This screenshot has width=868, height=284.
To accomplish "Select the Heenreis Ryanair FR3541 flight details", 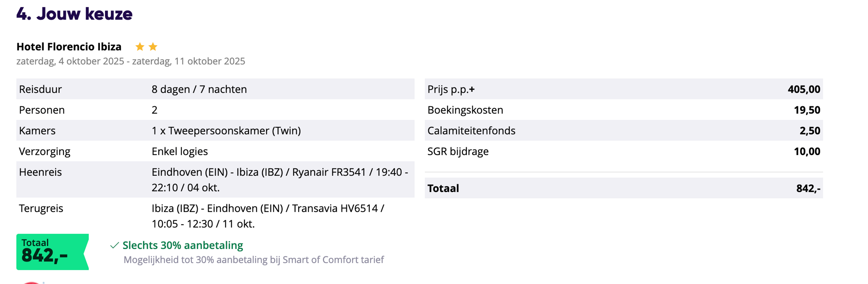I will (280, 179).
